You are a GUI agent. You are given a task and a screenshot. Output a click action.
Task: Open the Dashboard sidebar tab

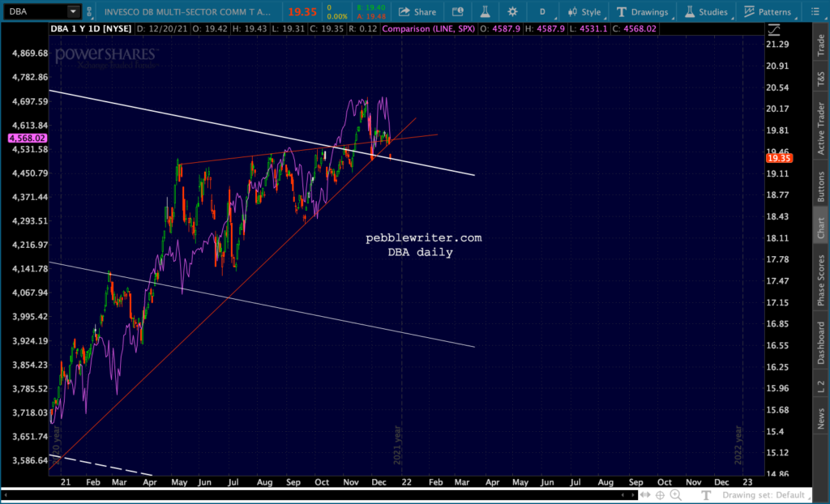(821, 341)
